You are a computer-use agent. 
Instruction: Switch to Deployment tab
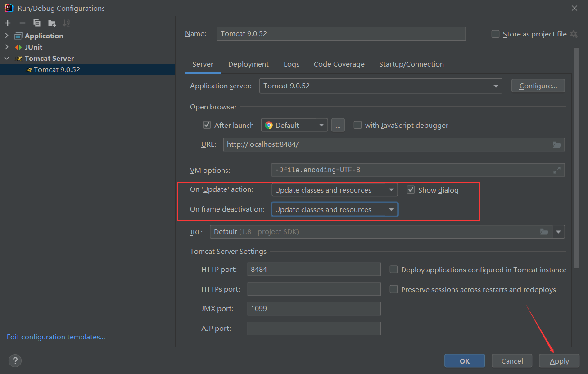point(249,64)
